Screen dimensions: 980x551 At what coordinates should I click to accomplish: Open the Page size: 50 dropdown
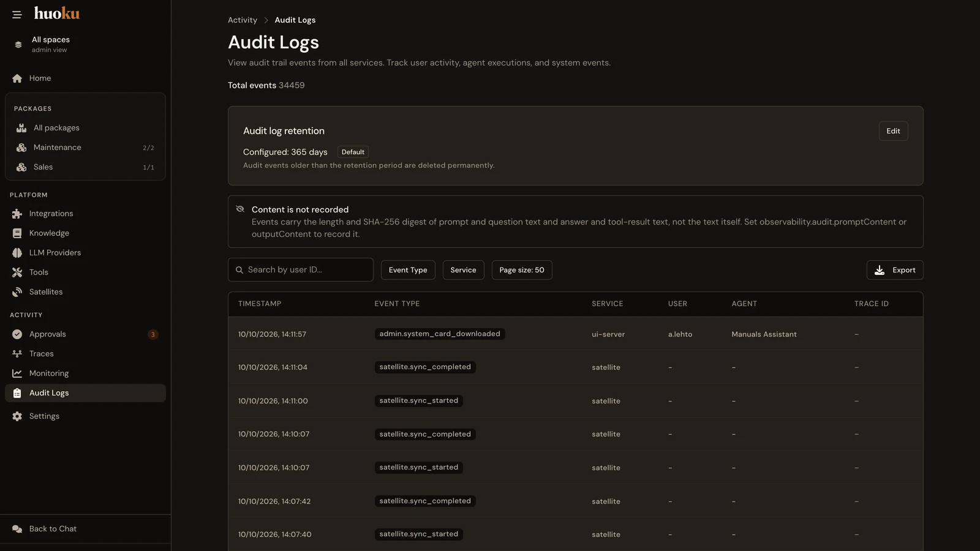click(522, 270)
